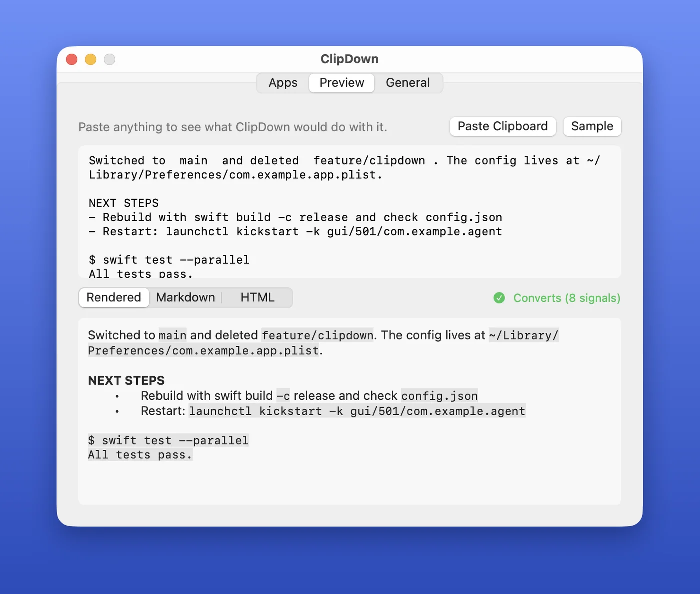
Task: Click the rendered "config.json" code span
Action: point(439,396)
